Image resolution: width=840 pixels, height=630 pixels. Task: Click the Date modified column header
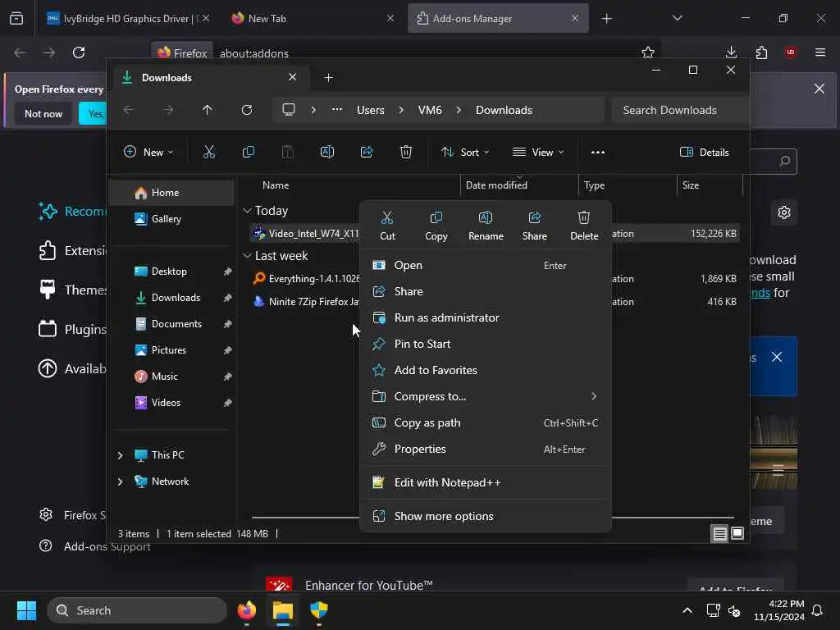(x=519, y=185)
